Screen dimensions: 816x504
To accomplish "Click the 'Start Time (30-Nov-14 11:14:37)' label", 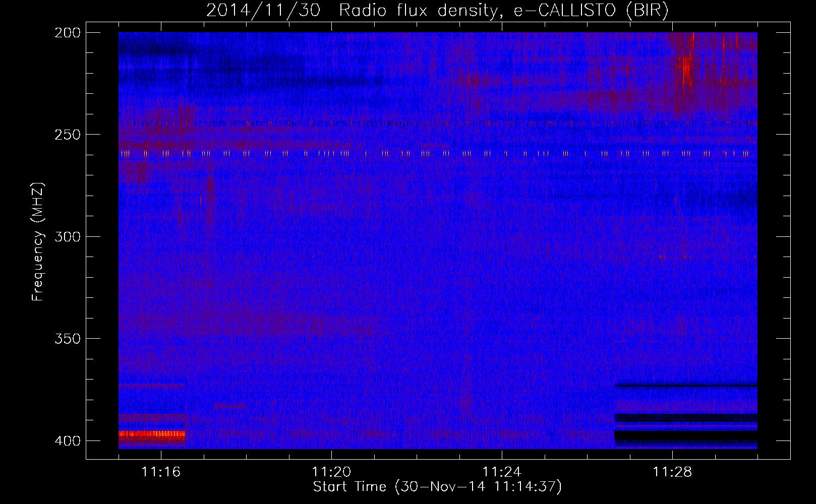I will 437,487.
